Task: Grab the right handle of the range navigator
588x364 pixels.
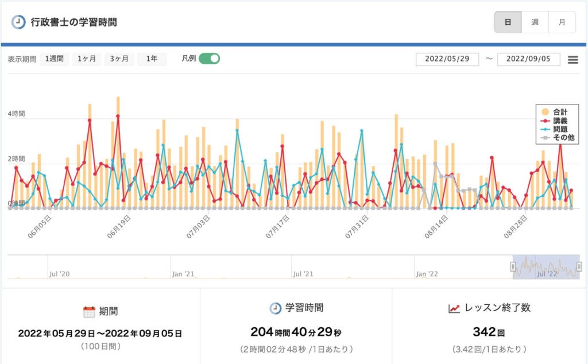Action: point(579,266)
